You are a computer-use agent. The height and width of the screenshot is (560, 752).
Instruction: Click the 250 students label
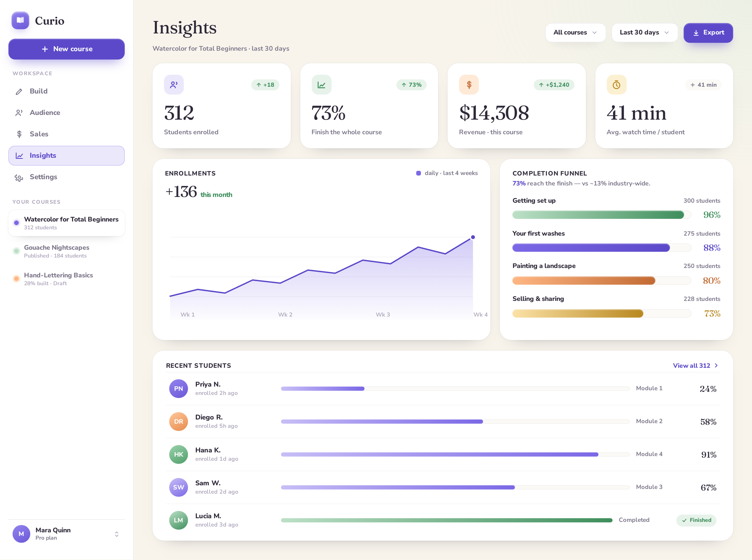coord(702,266)
